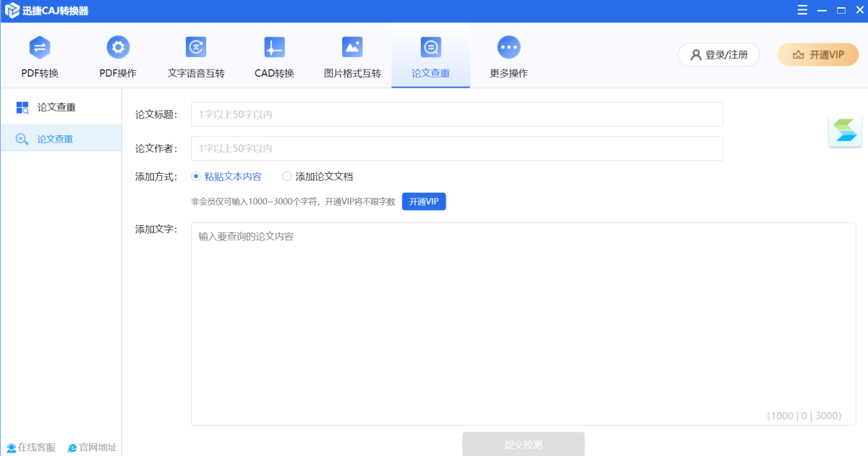Viewport: 868px width, 456px height.
Task: Click the 论文查重 sidebar header
Action: 56,107
